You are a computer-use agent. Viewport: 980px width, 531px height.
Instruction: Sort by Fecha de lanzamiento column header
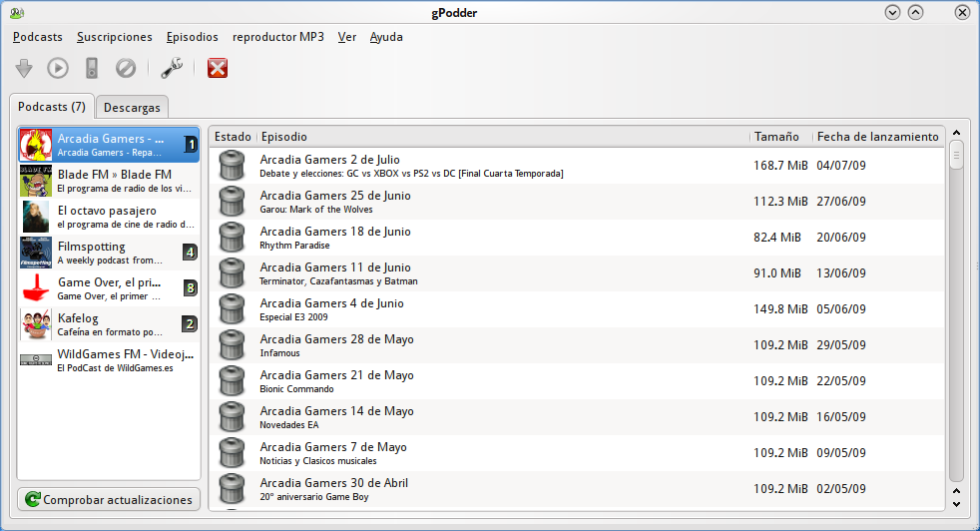click(878, 137)
